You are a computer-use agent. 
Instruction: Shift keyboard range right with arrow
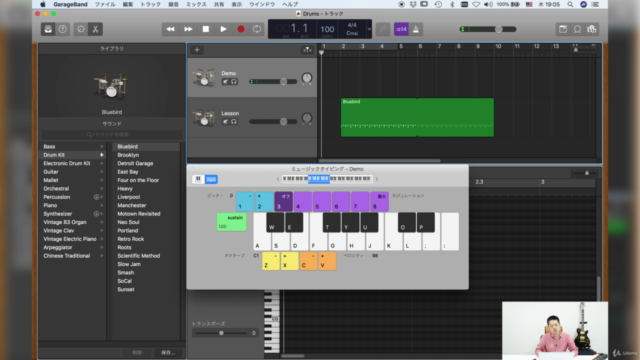point(376,179)
